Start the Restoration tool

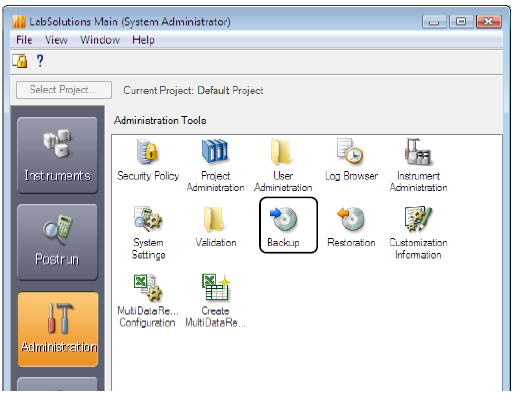click(351, 227)
